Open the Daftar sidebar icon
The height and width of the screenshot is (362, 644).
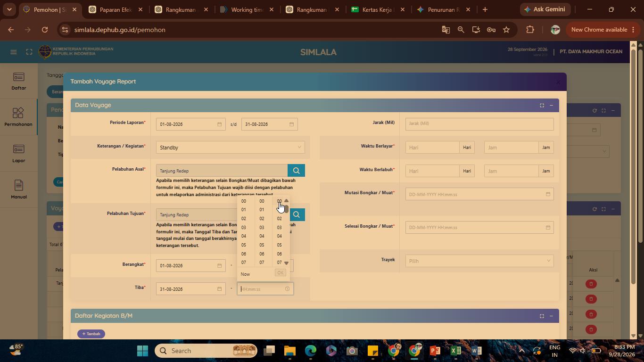(19, 82)
